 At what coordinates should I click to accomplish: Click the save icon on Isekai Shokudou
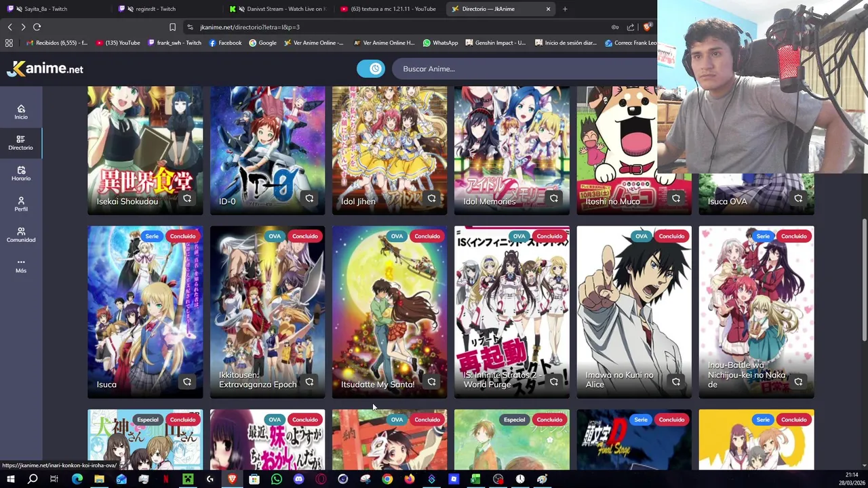coord(187,199)
